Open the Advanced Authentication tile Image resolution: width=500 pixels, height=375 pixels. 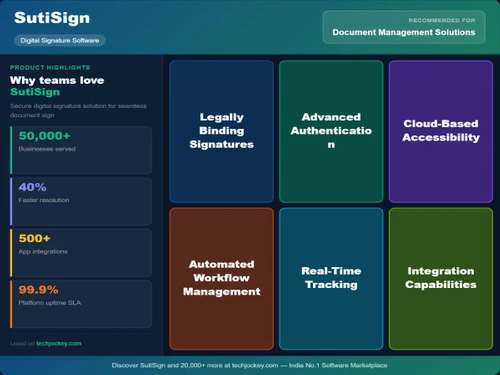coord(331,131)
